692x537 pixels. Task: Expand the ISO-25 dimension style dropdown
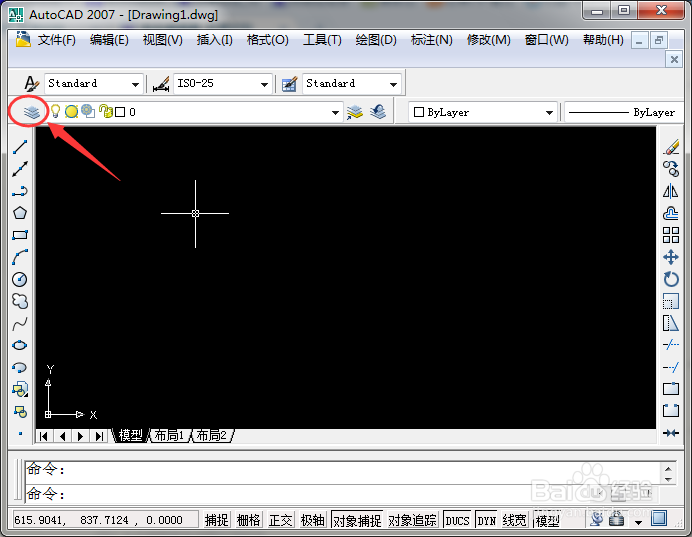(264, 84)
